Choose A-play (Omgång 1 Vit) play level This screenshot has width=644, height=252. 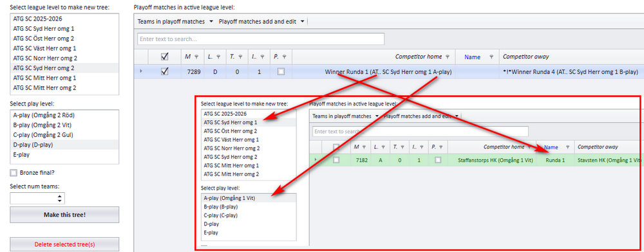pyautogui.click(x=249, y=199)
